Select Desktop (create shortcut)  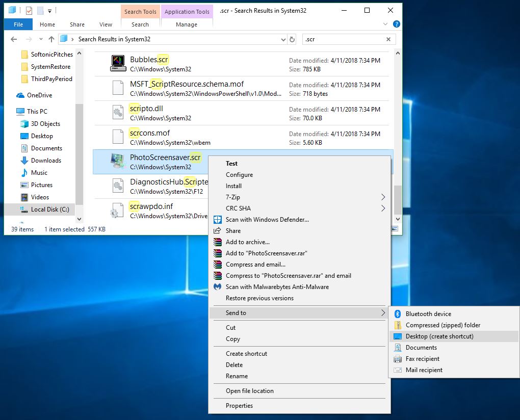point(439,336)
